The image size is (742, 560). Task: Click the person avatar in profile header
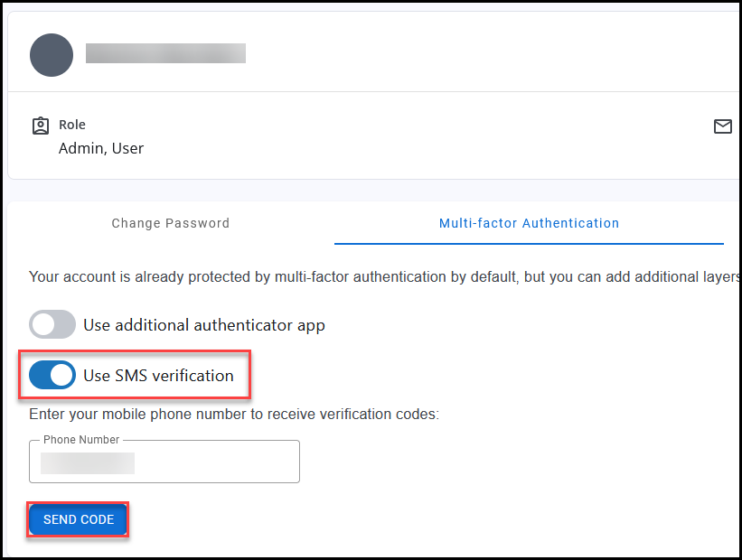[x=51, y=55]
